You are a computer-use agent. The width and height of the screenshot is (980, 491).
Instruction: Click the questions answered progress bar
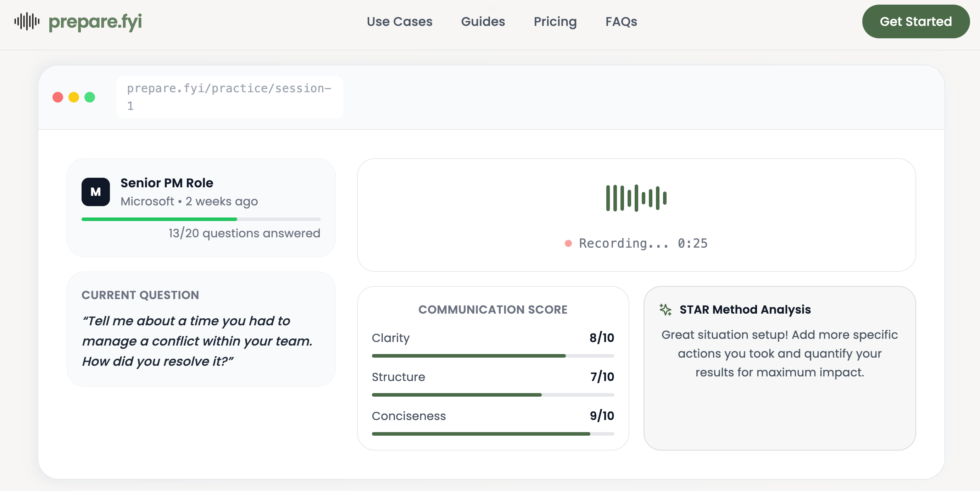[201, 219]
